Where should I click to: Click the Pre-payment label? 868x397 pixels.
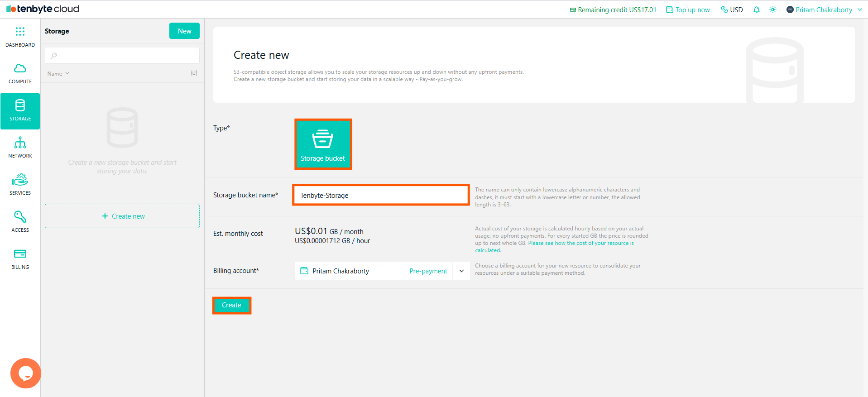point(428,271)
